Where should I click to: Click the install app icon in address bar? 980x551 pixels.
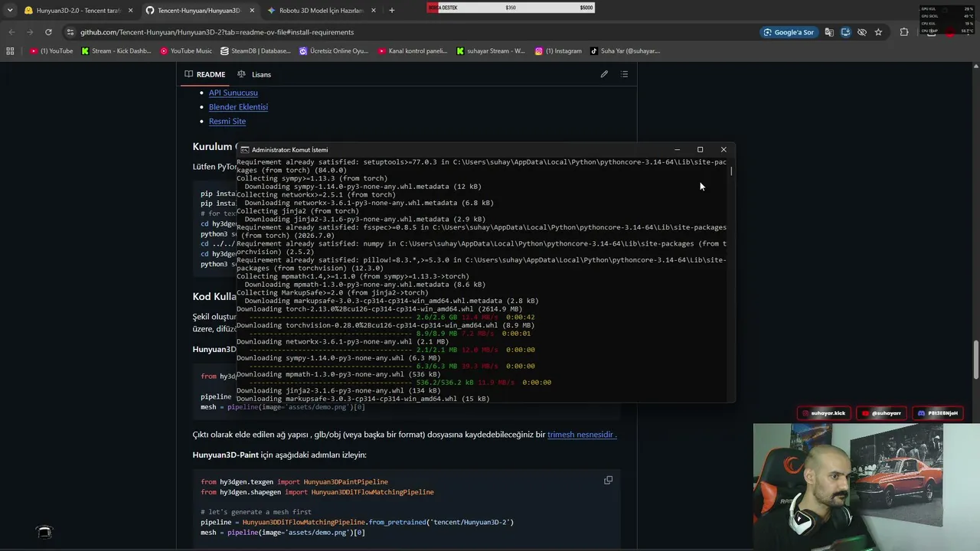(845, 32)
